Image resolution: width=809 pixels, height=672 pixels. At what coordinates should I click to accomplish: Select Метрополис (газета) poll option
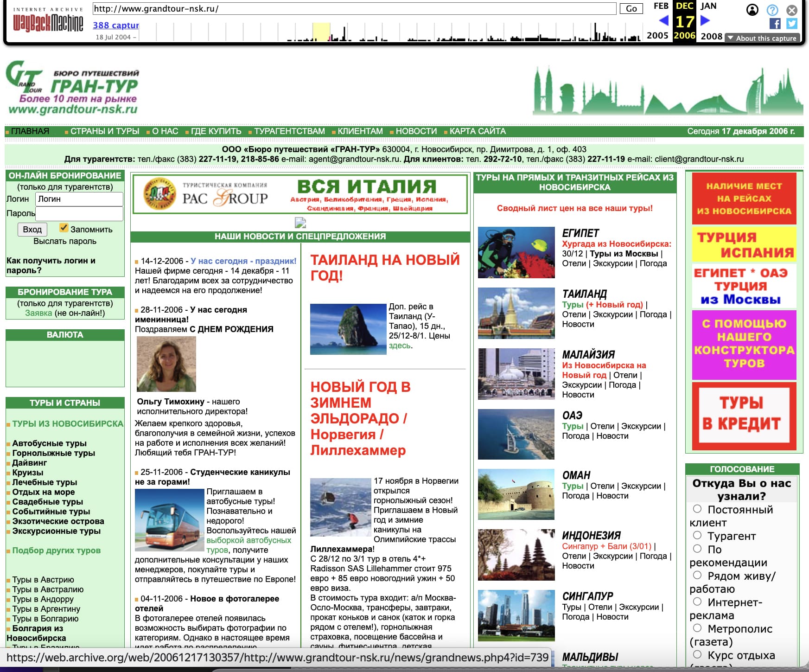tap(697, 628)
